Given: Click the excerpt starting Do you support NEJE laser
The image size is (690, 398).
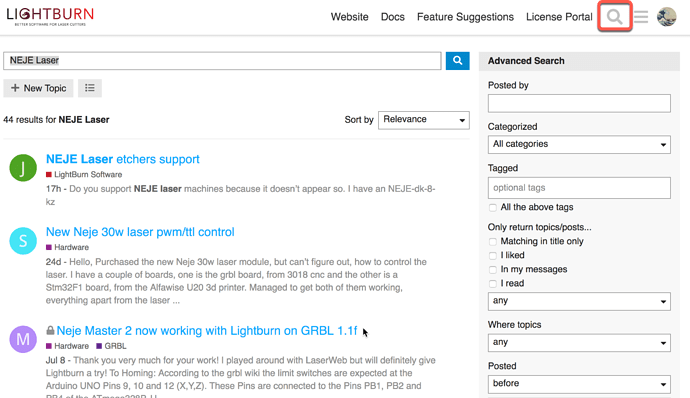Looking at the screenshot, I should (240, 195).
